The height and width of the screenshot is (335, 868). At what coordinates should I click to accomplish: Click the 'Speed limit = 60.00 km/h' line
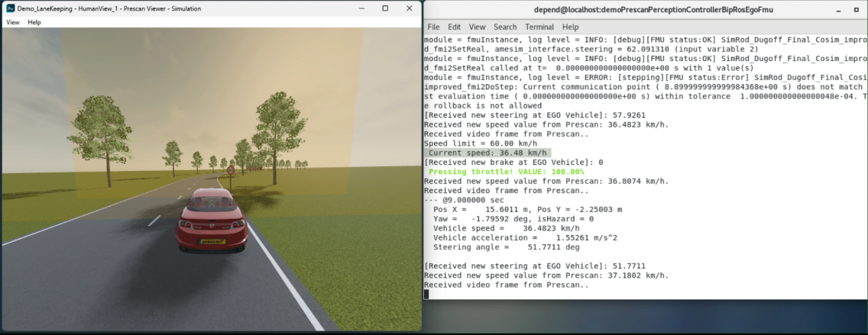[480, 143]
